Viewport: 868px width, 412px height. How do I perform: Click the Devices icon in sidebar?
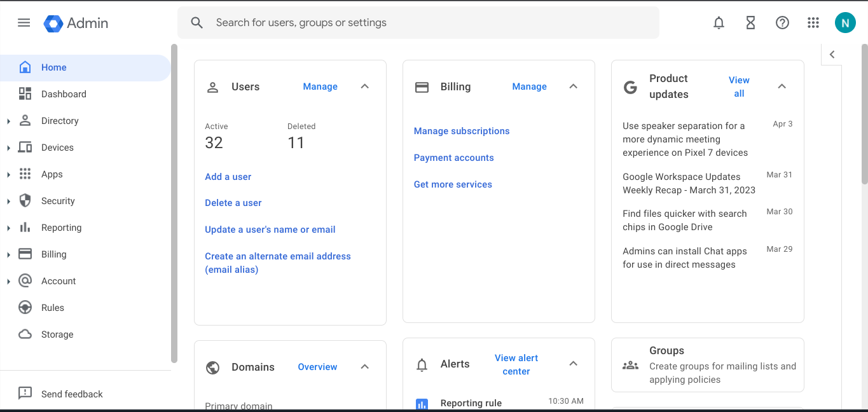pyautogui.click(x=25, y=148)
